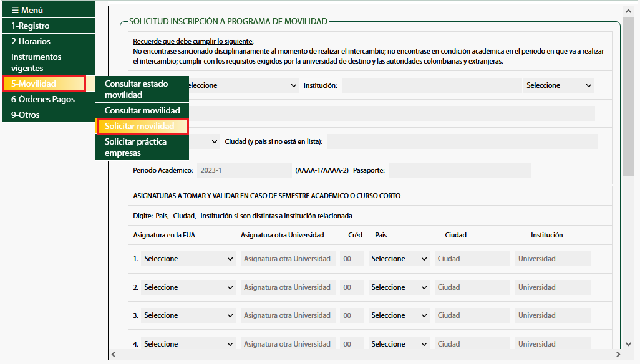The image size is (640, 364).
Task: Open row 1 Asignatura en la FUA dropdown
Action: [x=188, y=259]
